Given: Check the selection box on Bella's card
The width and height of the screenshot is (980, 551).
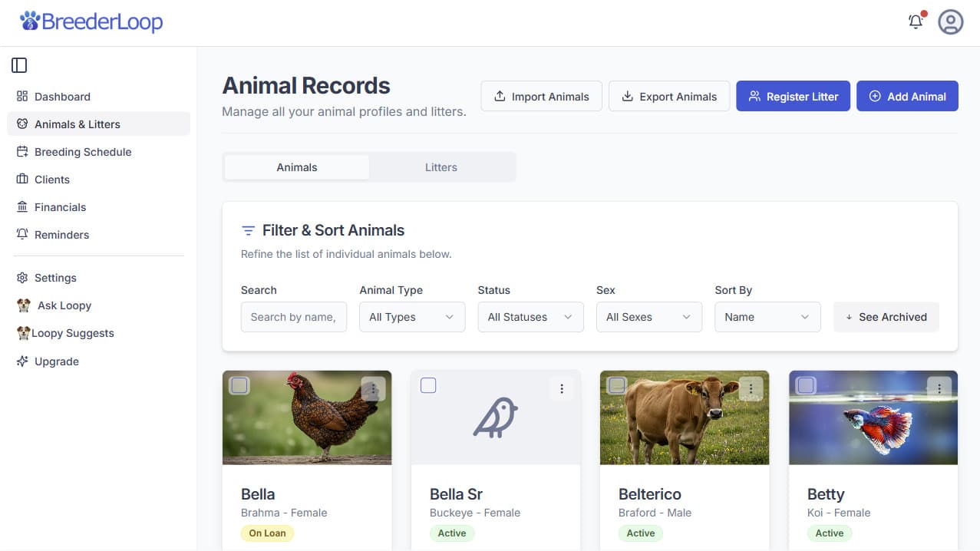Looking at the screenshot, I should click(239, 385).
